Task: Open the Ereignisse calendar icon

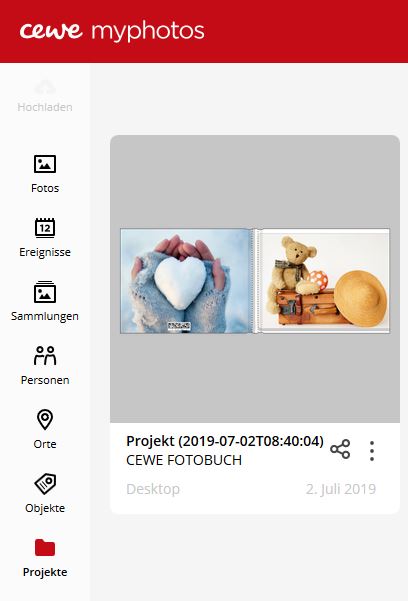Action: coord(45,228)
